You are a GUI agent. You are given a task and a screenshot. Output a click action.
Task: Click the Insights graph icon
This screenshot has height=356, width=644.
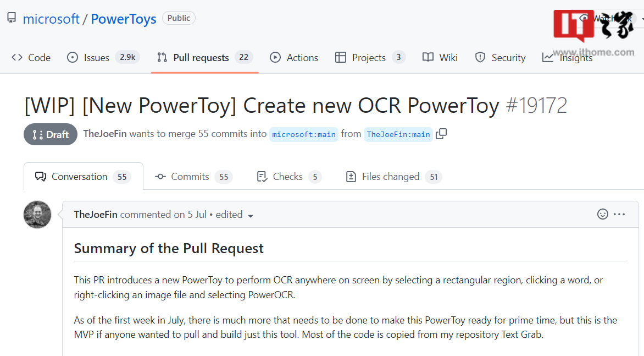(548, 57)
